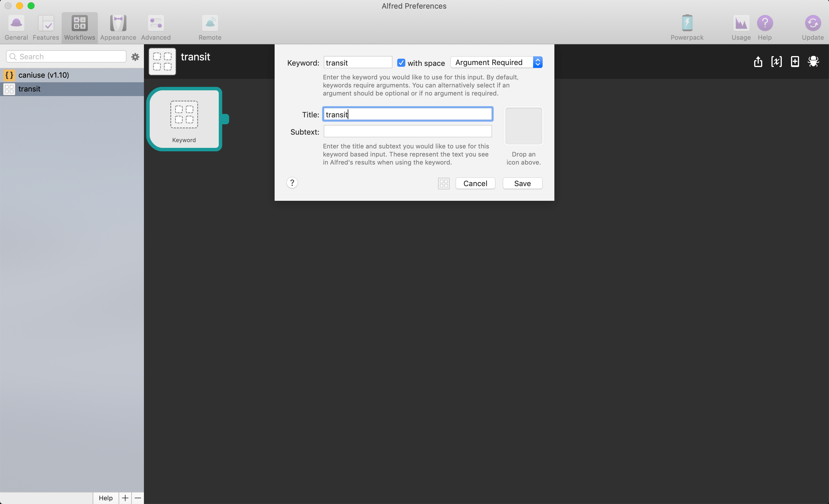Uncheck the with space checkbox
This screenshot has width=829, height=504.
[401, 63]
